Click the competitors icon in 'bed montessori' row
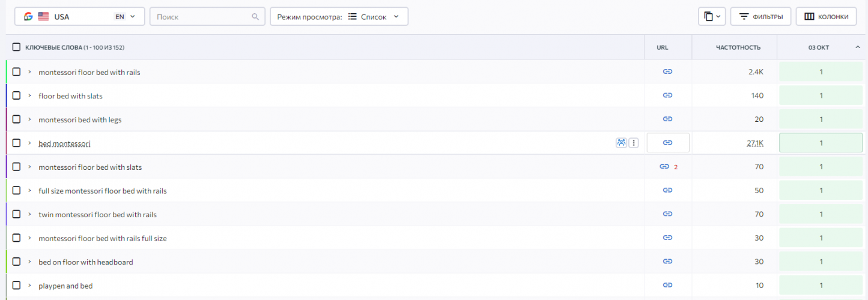The width and height of the screenshot is (868, 300). tap(621, 143)
